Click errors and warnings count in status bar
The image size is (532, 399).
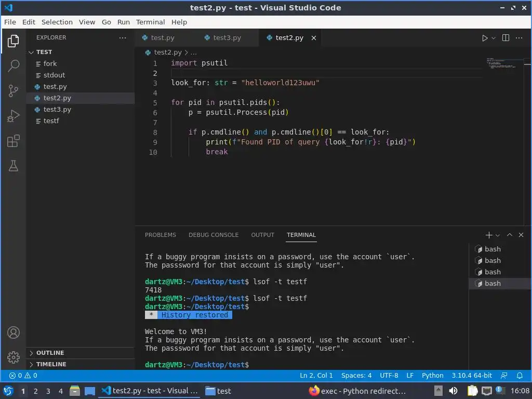[x=23, y=375]
